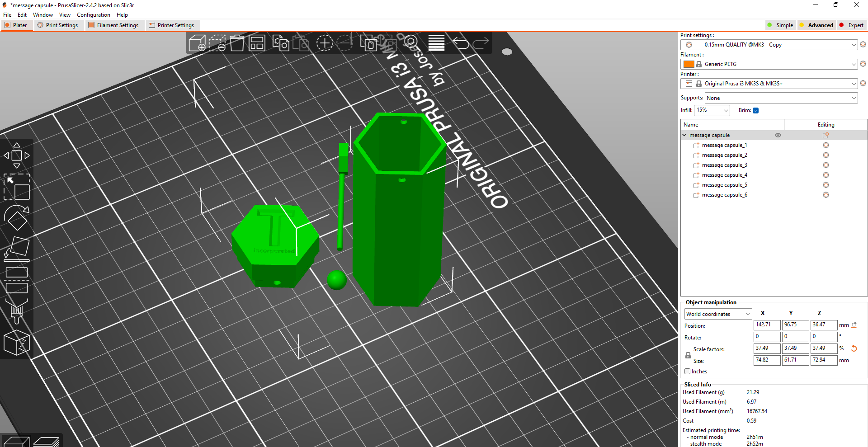Click the Search magnifier toolbar icon
The image size is (868, 447).
(x=410, y=42)
